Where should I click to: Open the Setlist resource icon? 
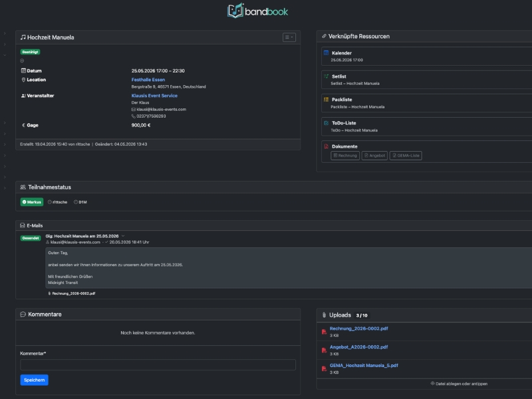pos(326,76)
